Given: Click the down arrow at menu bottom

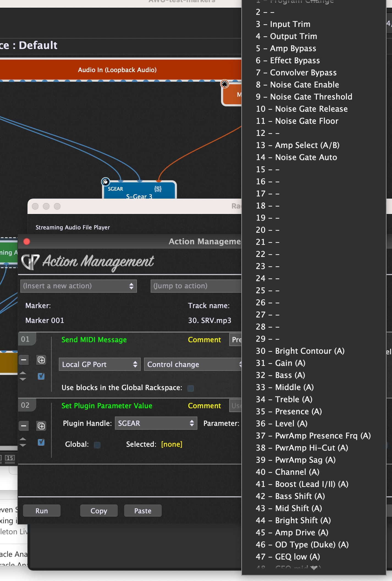Looking at the screenshot, I should coord(314,568).
